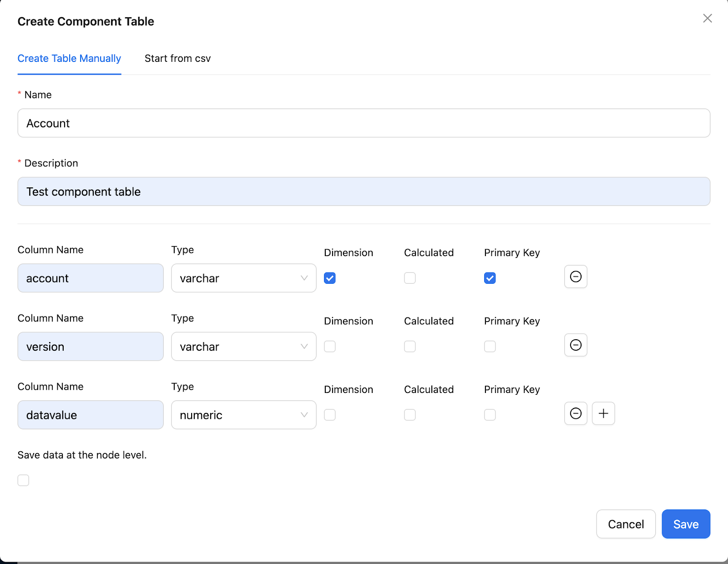Switch to Create Table Manually tab
This screenshot has height=564, width=728.
(x=69, y=59)
